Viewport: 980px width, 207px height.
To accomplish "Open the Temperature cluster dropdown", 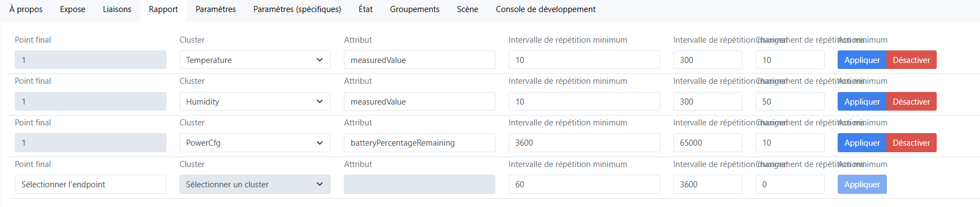I will [x=255, y=60].
